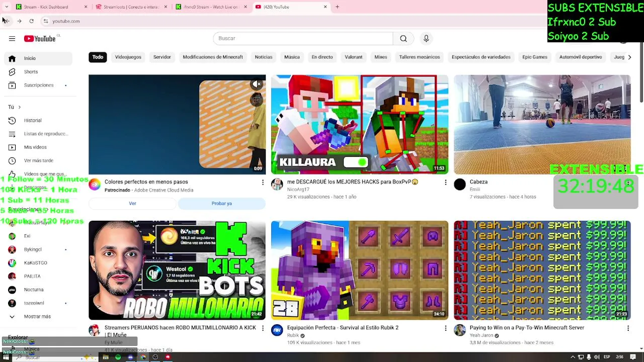Select the Valorant filter chip
The height and width of the screenshot is (362, 644).
click(354, 57)
